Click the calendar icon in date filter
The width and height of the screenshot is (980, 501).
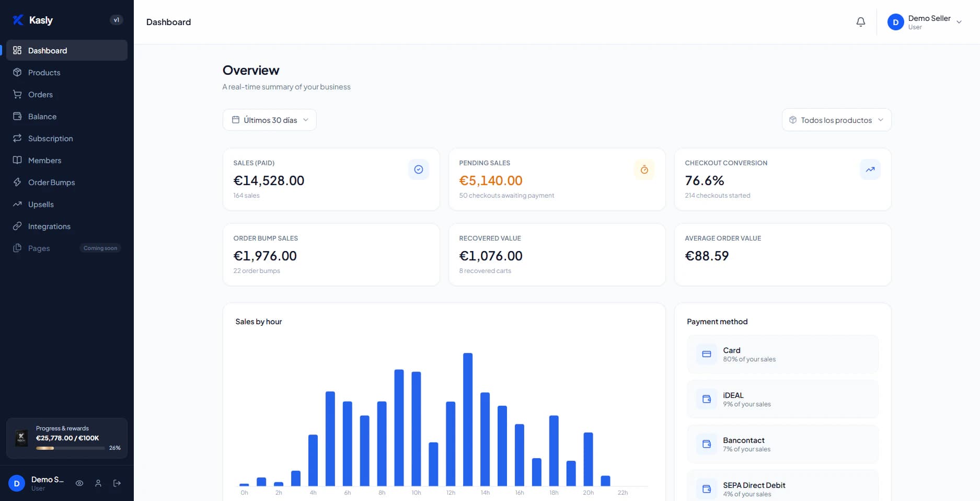coord(236,120)
